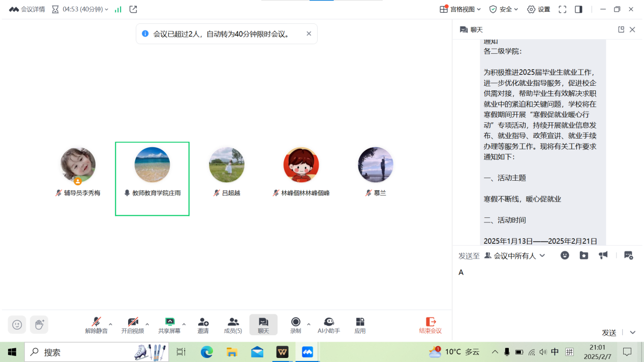The image size is (644, 362).
Task: Unmute microphone with 解除静音
Action: point(96,325)
